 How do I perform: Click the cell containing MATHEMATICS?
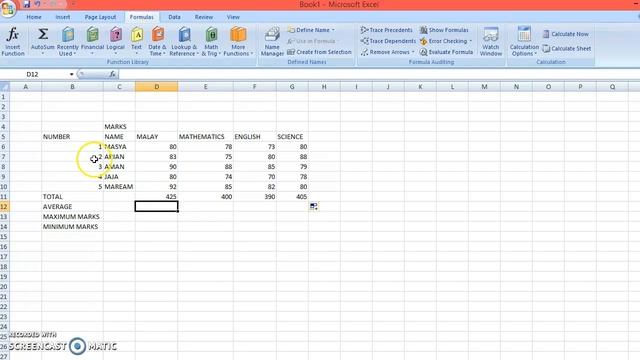pyautogui.click(x=205, y=136)
